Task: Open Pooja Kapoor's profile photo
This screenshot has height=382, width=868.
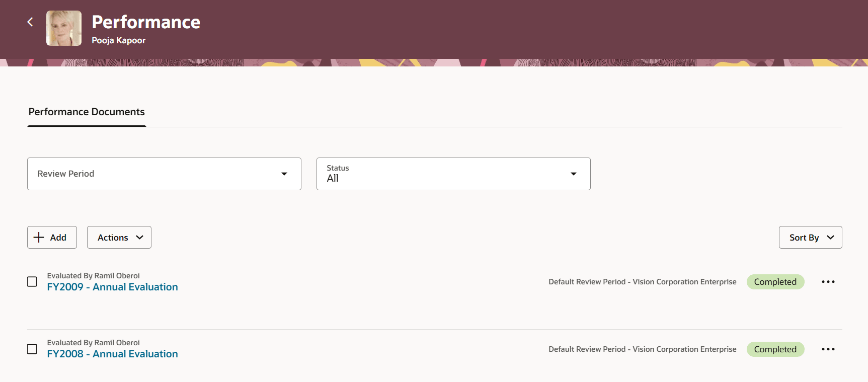Action: (x=64, y=28)
